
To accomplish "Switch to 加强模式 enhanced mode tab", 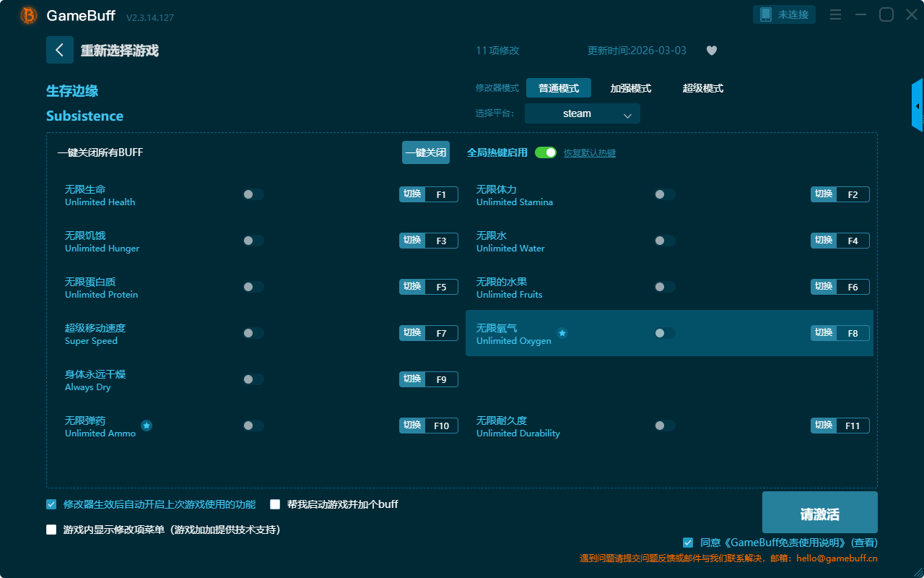I will pos(630,88).
